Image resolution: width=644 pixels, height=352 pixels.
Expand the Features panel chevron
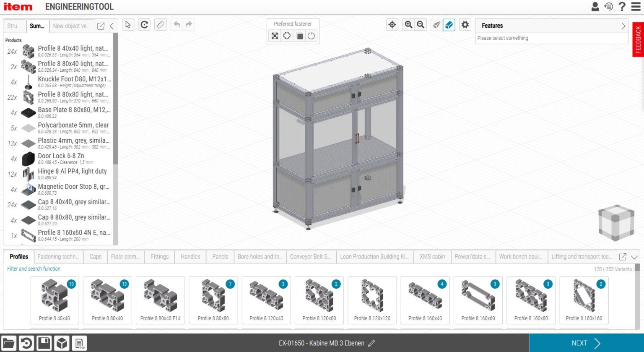click(623, 25)
